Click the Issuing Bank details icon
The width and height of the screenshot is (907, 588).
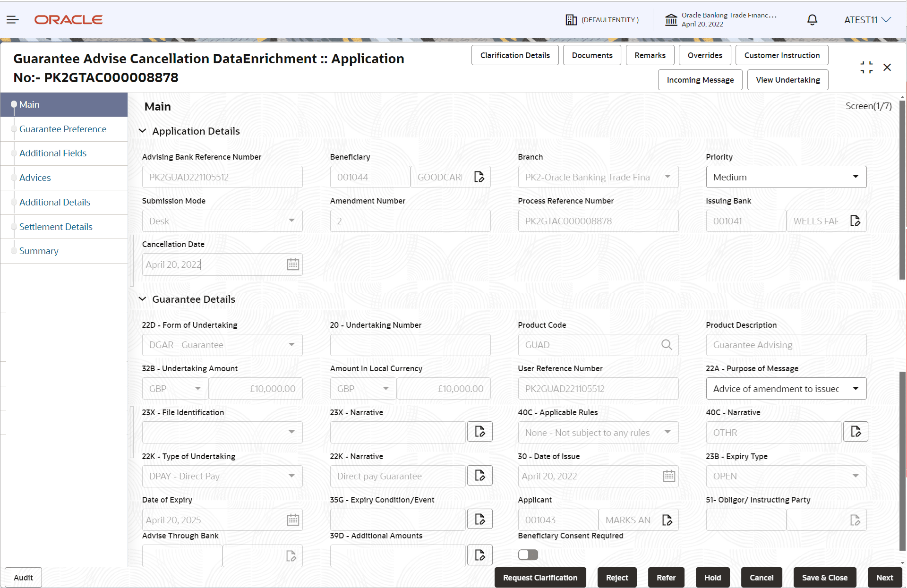(856, 221)
